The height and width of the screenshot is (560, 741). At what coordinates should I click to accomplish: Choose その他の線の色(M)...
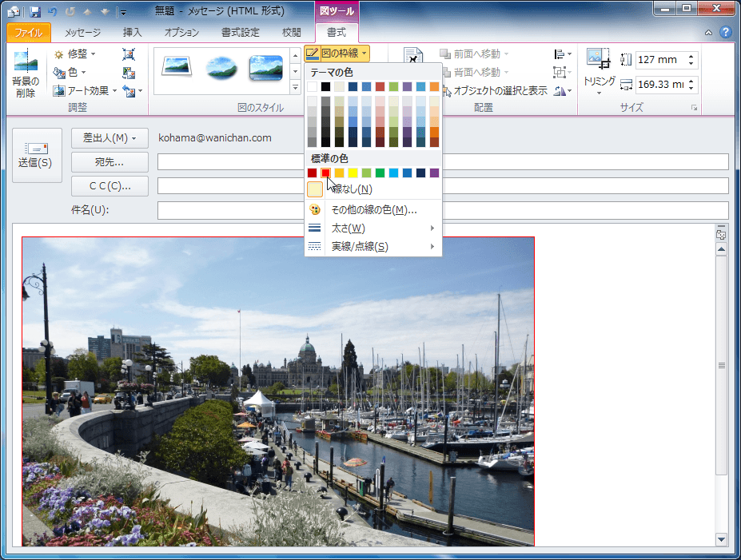pos(373,209)
